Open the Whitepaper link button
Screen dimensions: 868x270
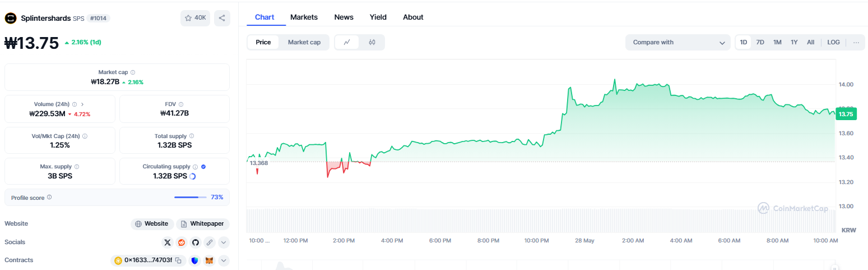point(202,224)
